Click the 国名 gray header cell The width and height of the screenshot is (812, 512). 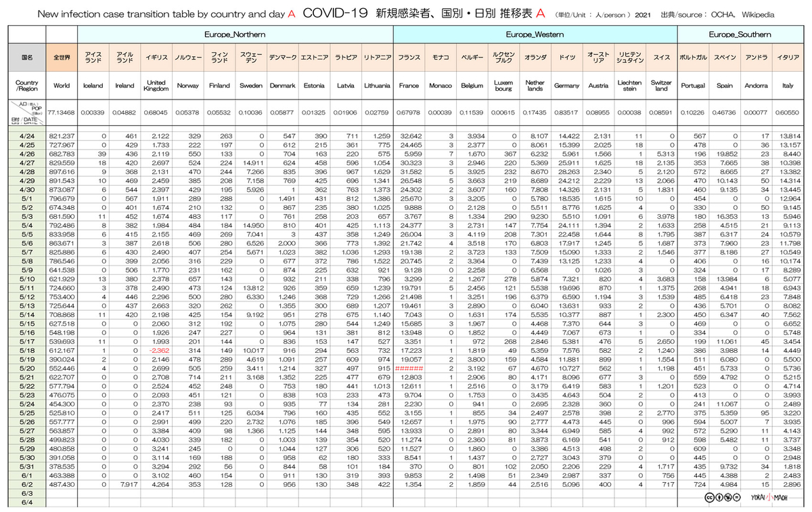tap(27, 58)
